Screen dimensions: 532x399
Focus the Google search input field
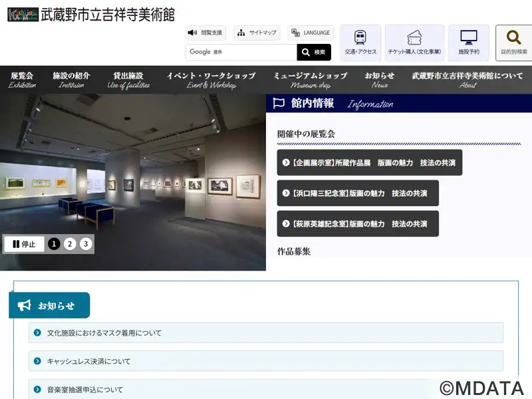click(x=241, y=52)
